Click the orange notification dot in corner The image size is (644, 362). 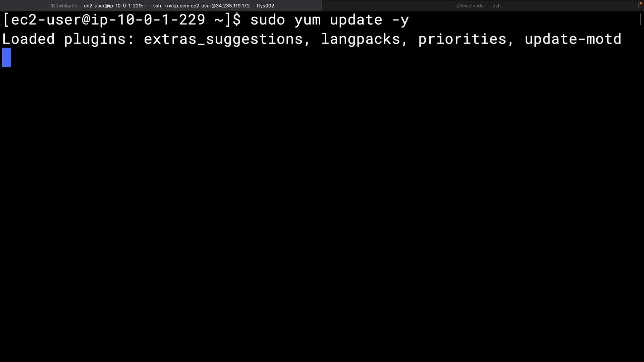(641, 3)
